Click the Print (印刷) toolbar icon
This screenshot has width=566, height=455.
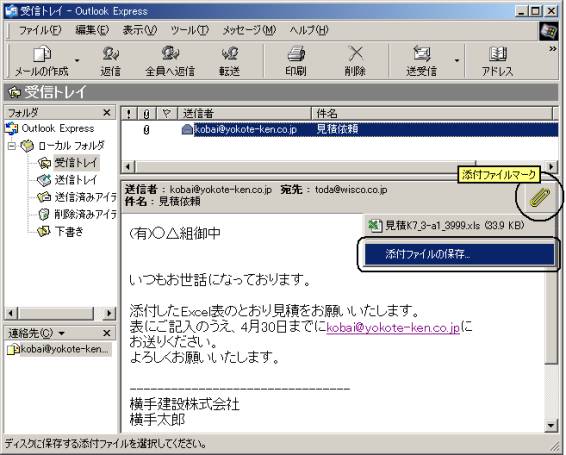296,61
